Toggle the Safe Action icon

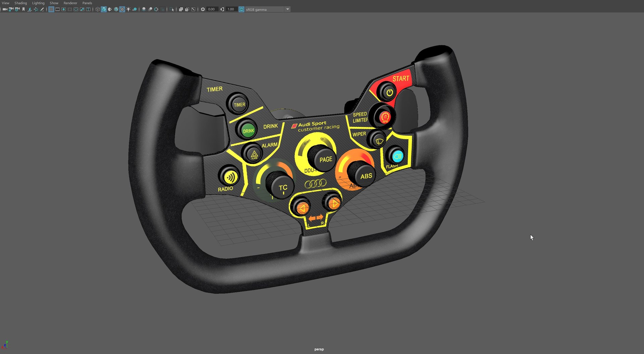tap(82, 9)
